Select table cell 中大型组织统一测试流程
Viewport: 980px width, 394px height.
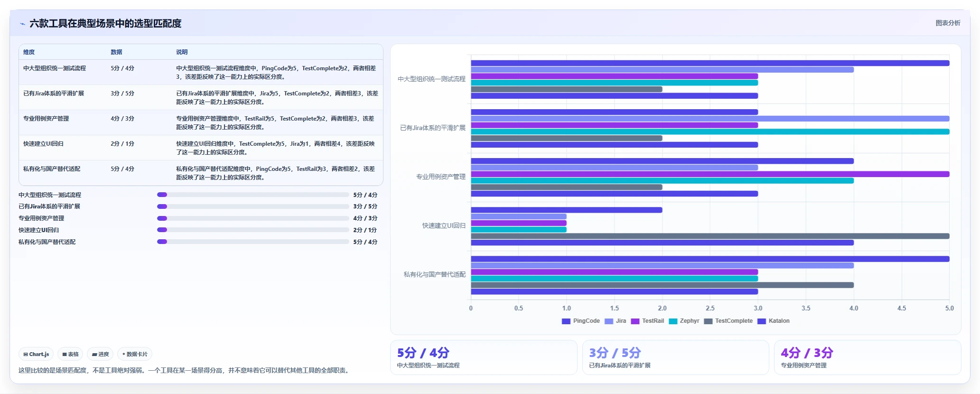(55, 68)
